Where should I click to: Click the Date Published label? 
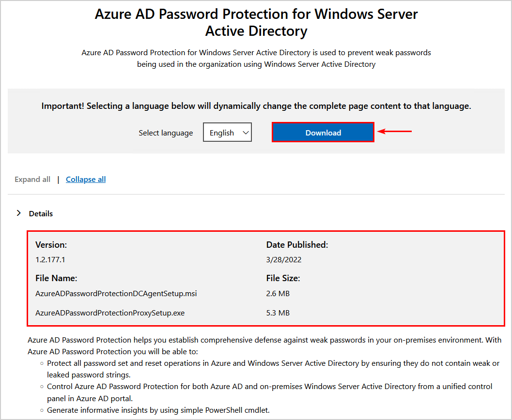click(297, 245)
